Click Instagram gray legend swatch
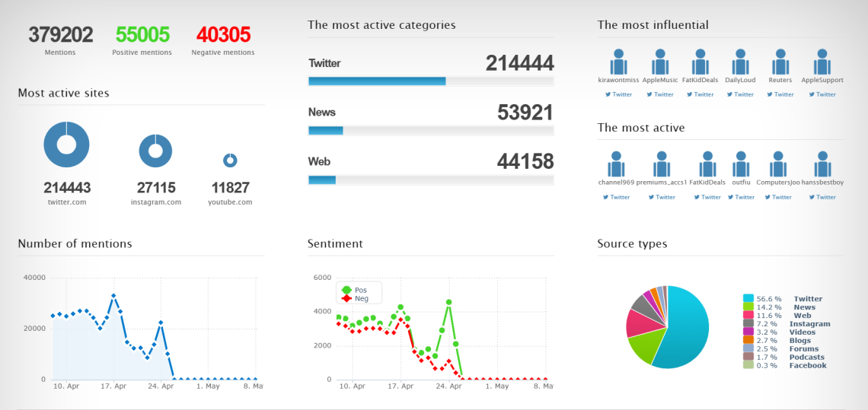 click(748, 324)
